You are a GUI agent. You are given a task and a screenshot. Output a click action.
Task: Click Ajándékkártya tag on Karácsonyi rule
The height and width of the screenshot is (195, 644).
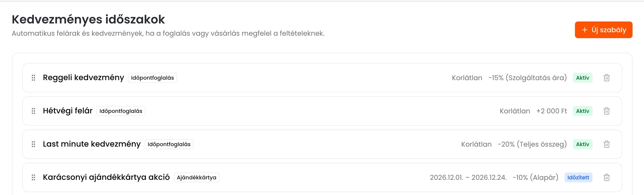(x=197, y=177)
